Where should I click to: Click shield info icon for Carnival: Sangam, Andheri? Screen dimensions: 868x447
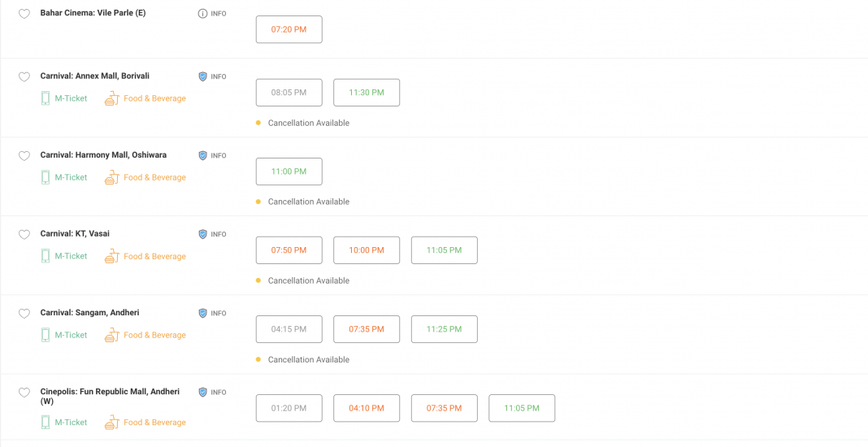coord(203,313)
